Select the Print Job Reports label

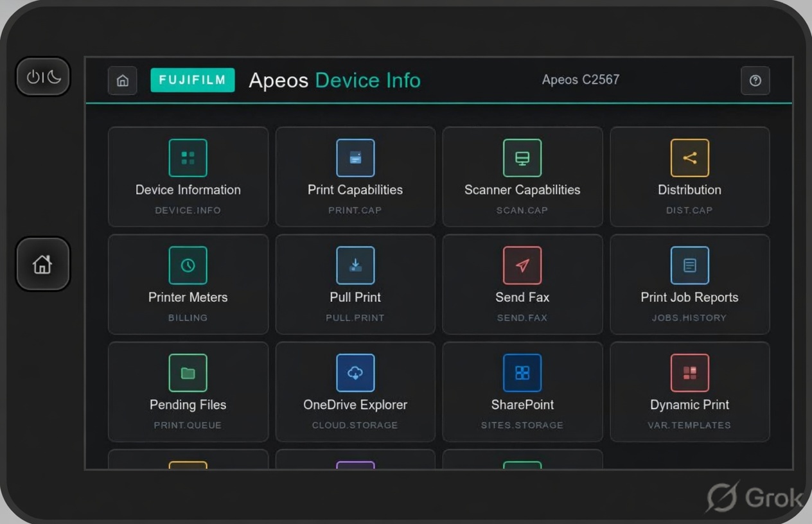coord(690,297)
